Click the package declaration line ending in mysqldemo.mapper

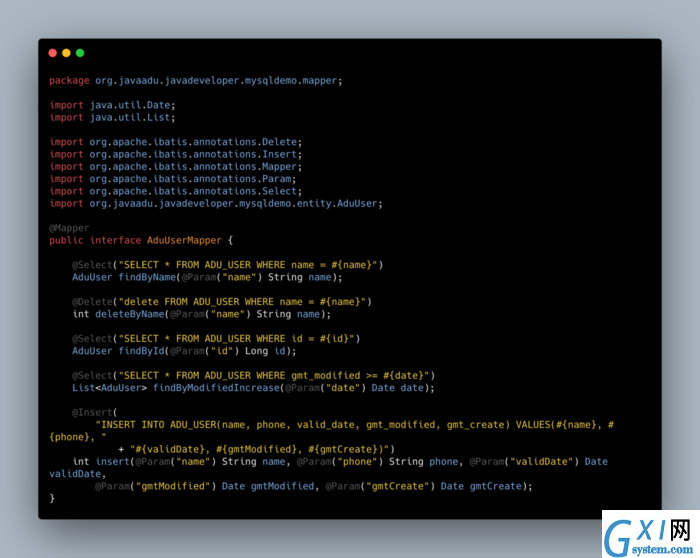click(x=196, y=81)
